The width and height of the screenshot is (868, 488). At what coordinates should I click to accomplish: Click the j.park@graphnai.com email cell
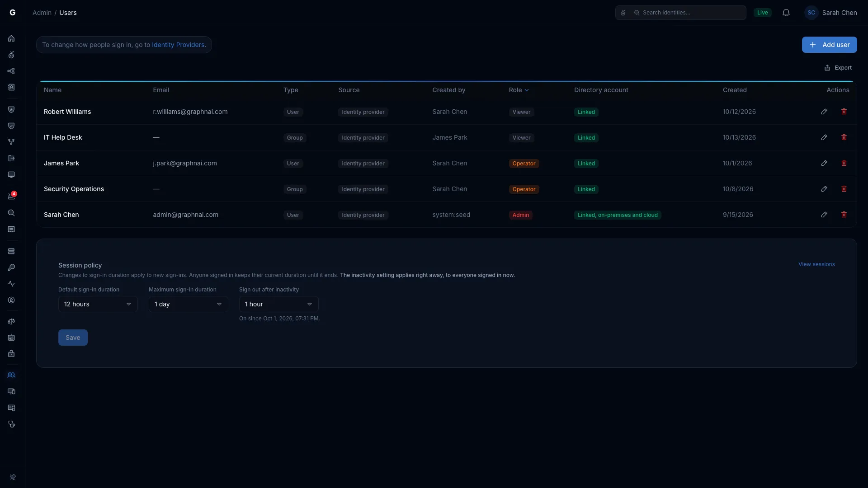click(x=185, y=163)
